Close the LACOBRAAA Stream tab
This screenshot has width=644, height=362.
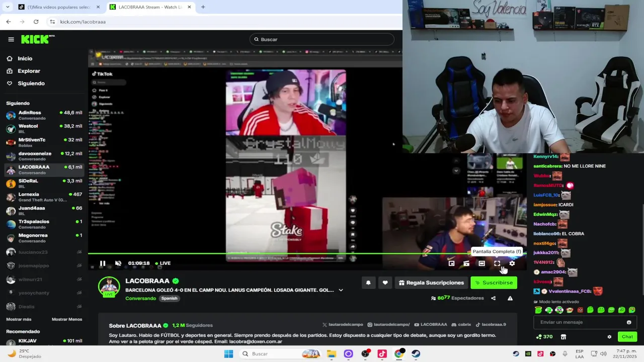[x=189, y=7]
